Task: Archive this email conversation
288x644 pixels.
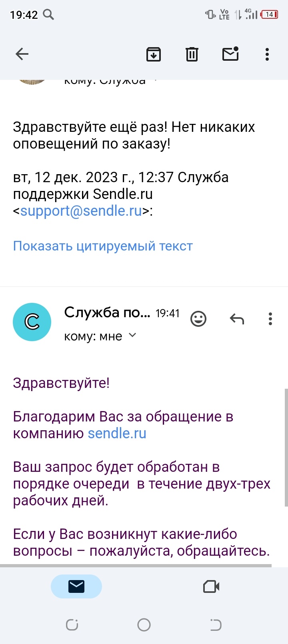Action: [154, 54]
